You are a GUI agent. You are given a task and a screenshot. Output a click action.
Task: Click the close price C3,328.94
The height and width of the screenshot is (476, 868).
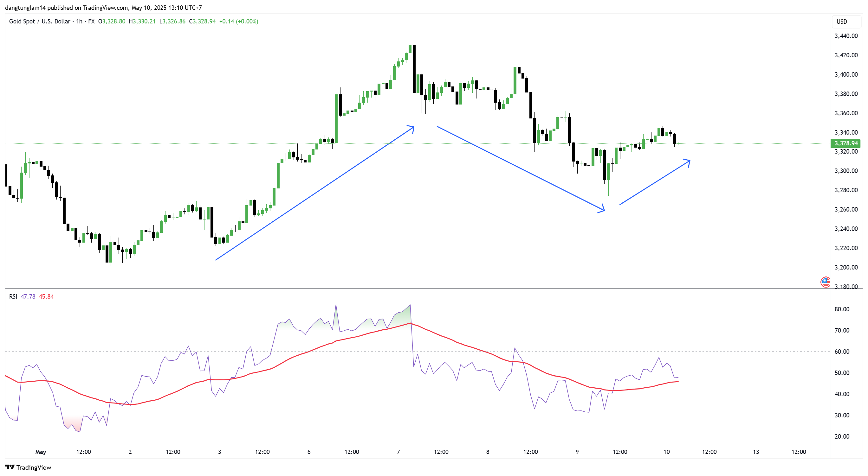(x=202, y=21)
